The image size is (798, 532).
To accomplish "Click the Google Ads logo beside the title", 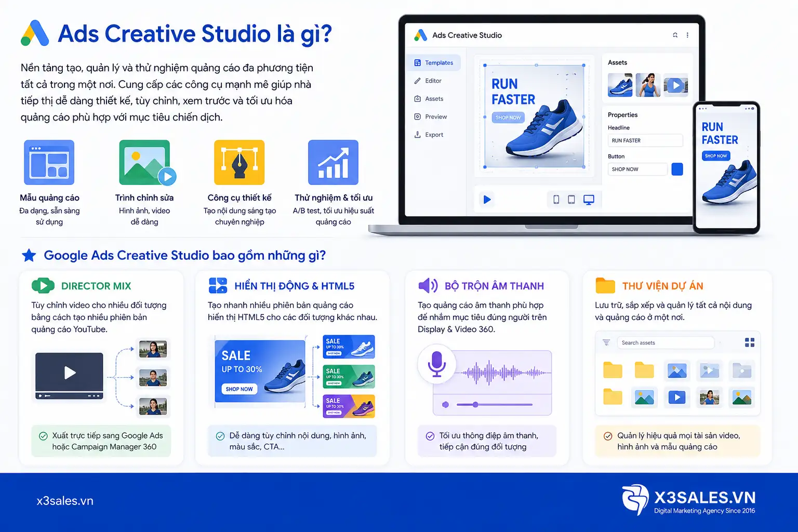I will click(x=35, y=33).
